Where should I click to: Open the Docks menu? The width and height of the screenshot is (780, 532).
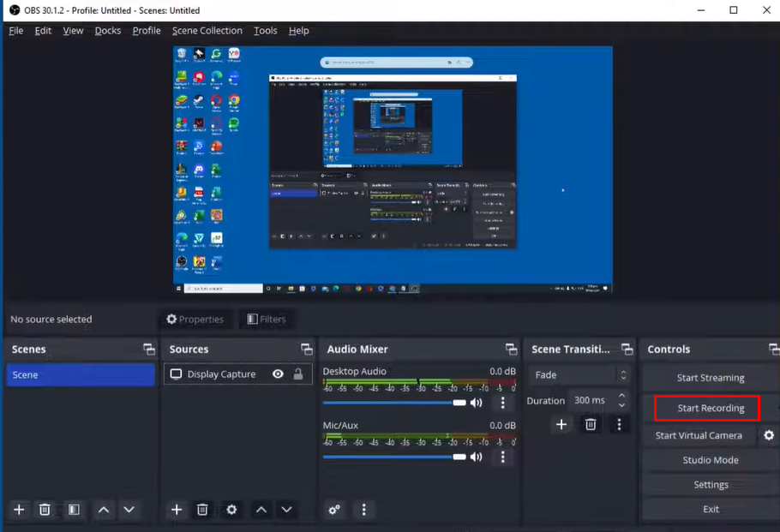point(107,30)
